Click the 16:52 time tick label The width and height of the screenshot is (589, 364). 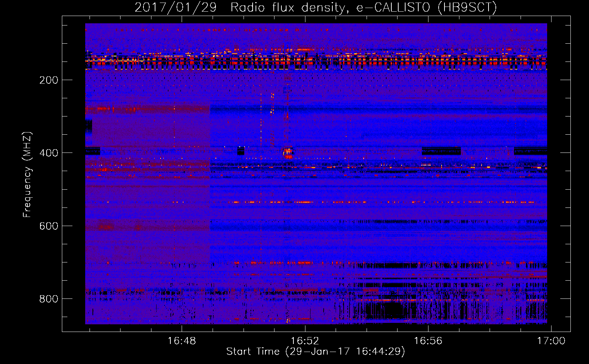[x=305, y=341]
